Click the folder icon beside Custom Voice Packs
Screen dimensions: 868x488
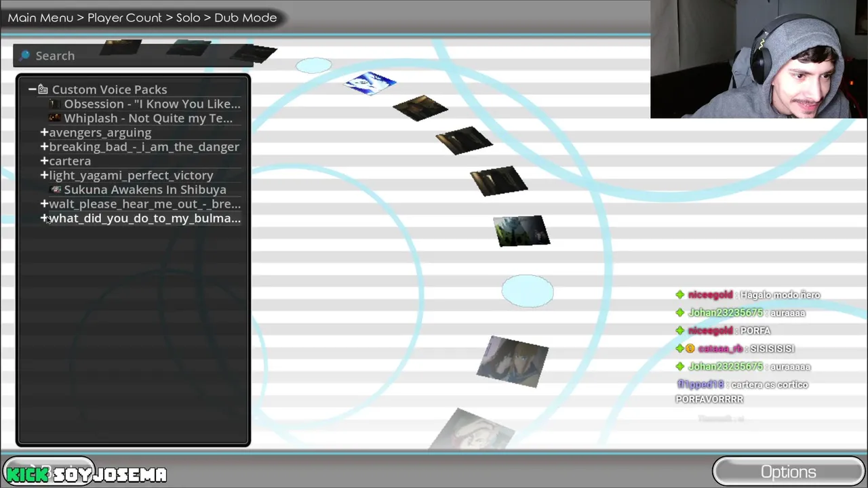tap(43, 89)
